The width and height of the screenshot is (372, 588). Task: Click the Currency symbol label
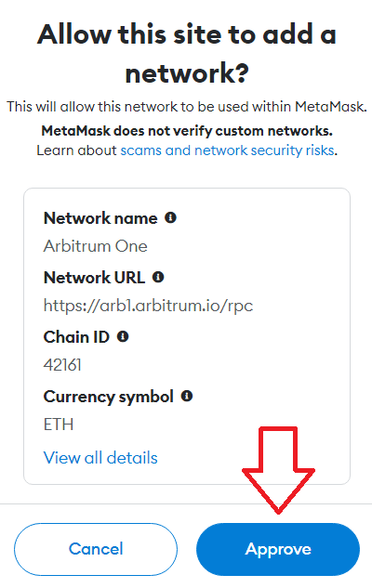pyautogui.click(x=109, y=397)
